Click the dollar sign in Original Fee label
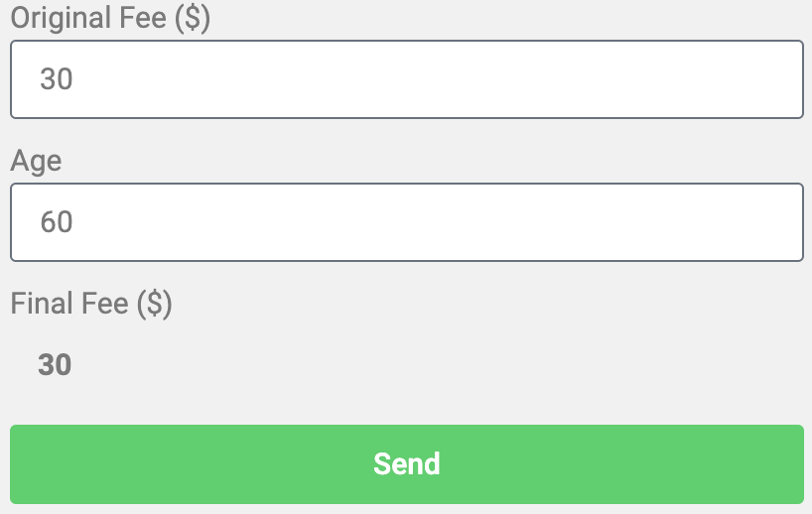 pos(193,19)
